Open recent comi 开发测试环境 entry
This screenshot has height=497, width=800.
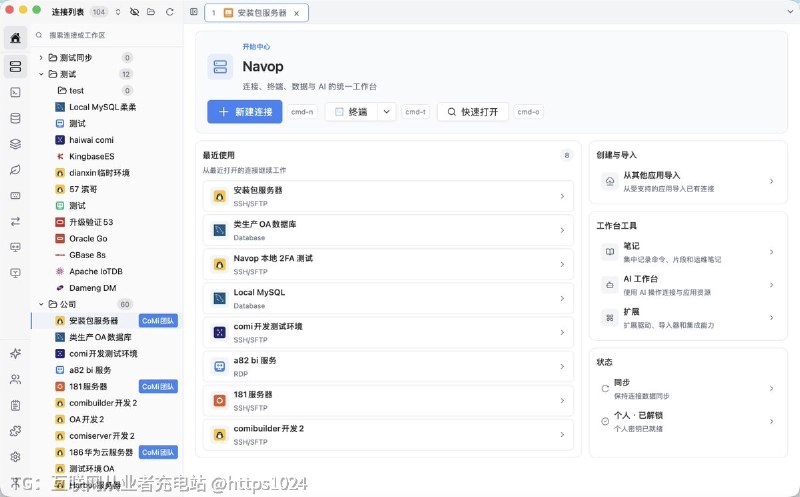coord(388,332)
